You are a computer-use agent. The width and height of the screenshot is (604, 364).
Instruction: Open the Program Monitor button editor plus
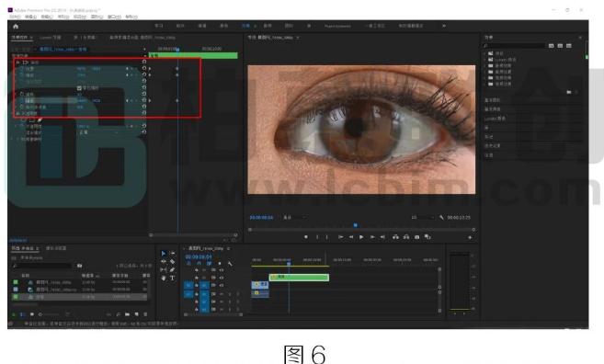click(x=470, y=238)
